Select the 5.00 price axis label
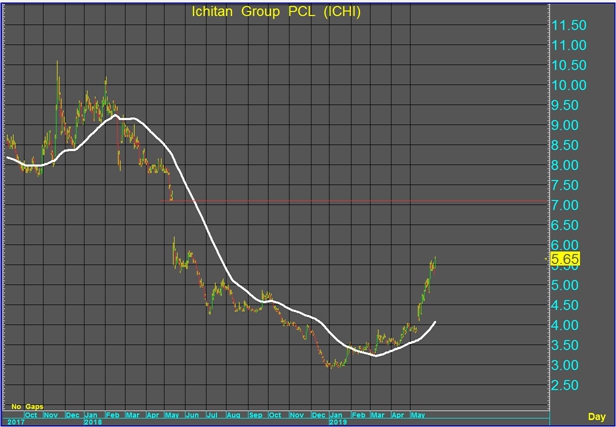The width and height of the screenshot is (616, 427). 565,285
